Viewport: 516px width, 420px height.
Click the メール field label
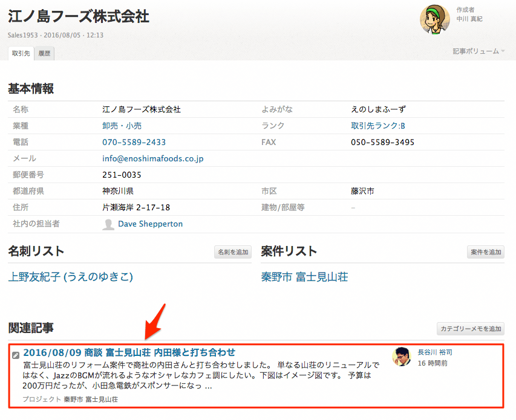(24, 159)
